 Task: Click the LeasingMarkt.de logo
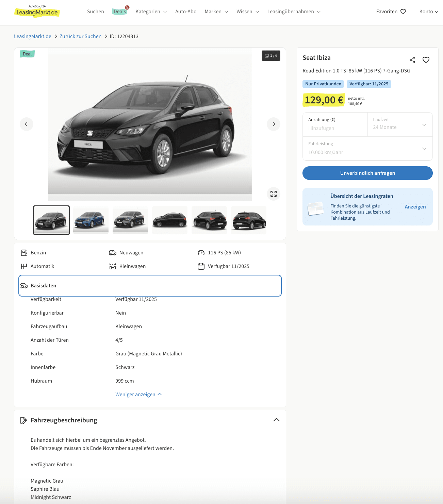37,12
